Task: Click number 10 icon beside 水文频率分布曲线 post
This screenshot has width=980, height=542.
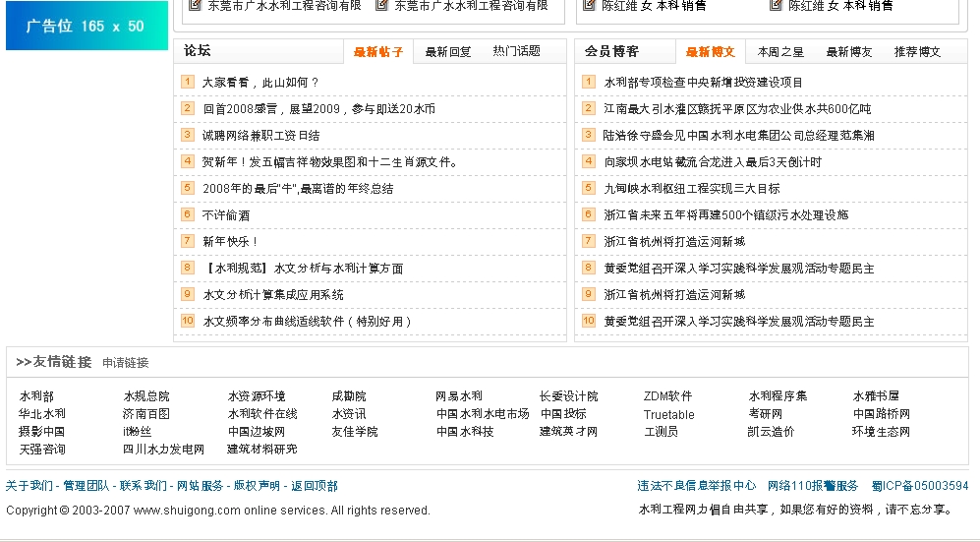Action: [188, 321]
